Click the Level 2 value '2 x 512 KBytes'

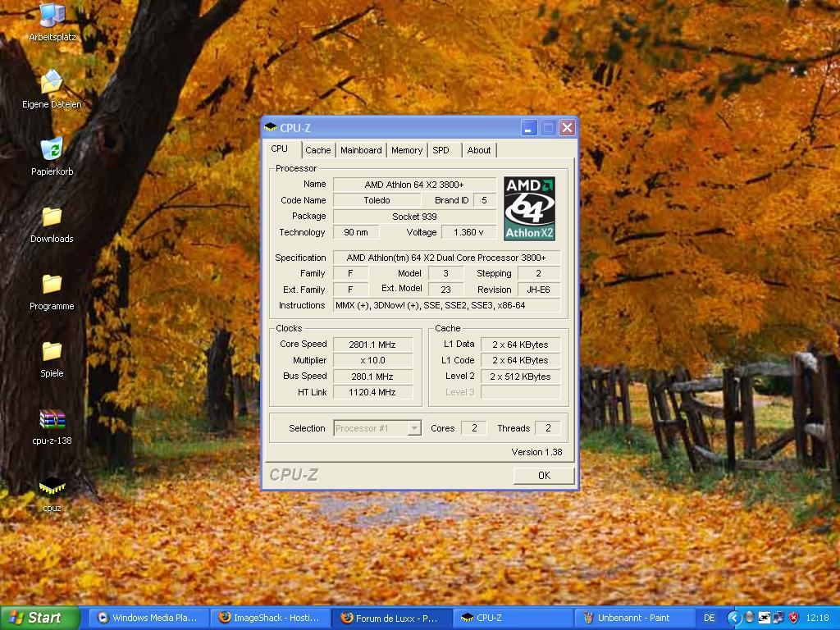(520, 377)
